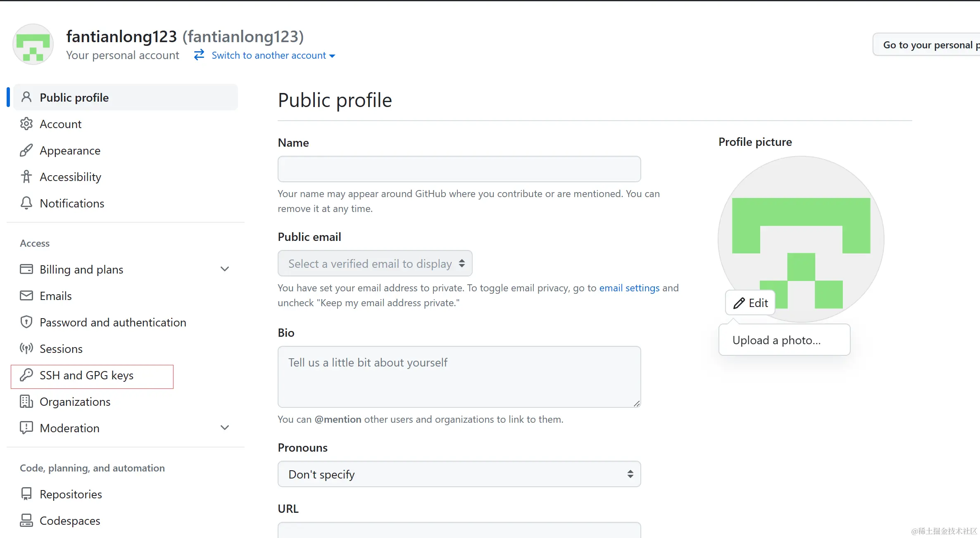Expand the Billing and plans chevron
This screenshot has height=538, width=980.
(225, 269)
